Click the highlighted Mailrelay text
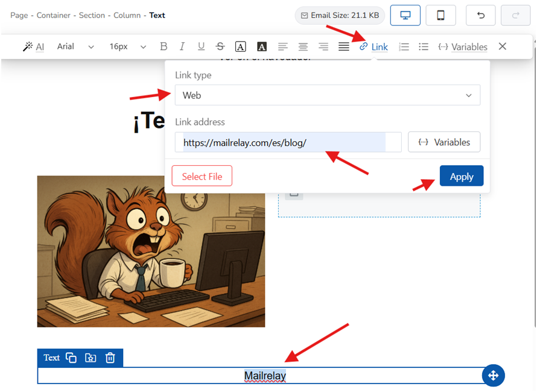 click(x=265, y=376)
